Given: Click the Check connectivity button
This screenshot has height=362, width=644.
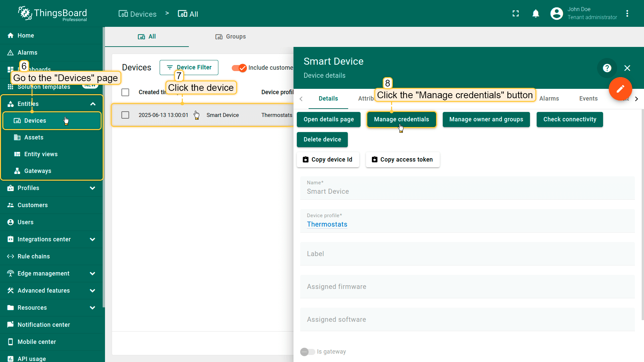Looking at the screenshot, I should click(x=570, y=119).
